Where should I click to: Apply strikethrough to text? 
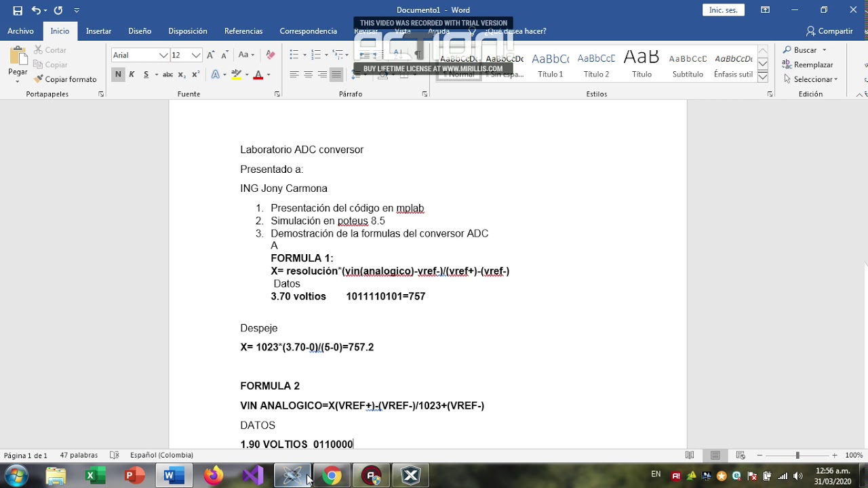(x=167, y=75)
